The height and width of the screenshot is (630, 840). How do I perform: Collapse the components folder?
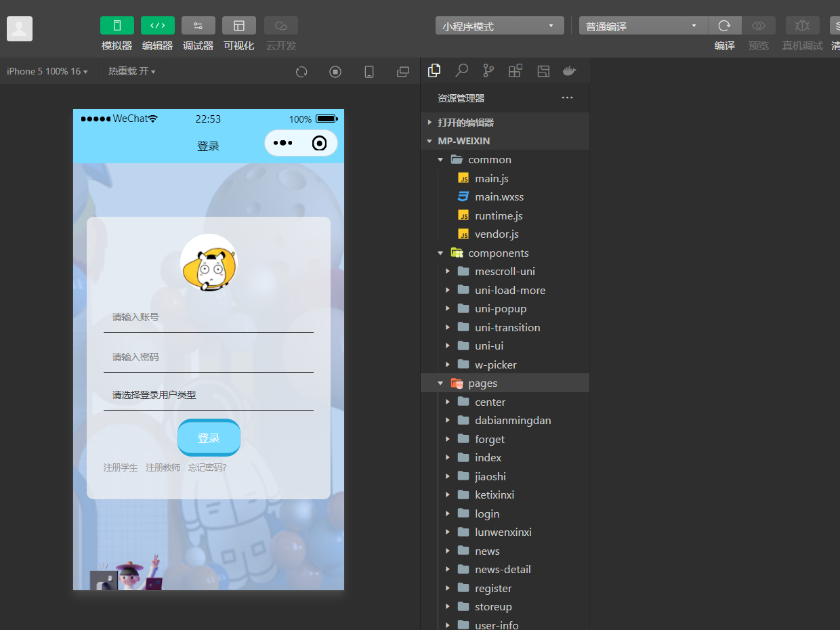(505, 253)
